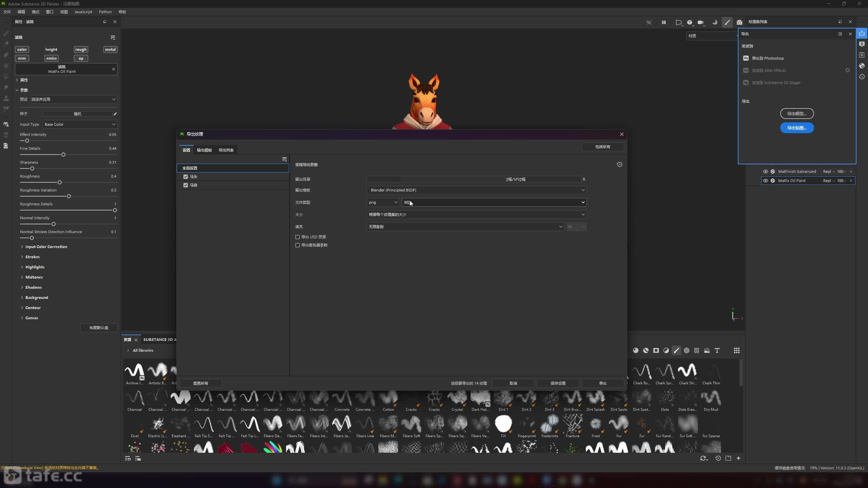Click the 保存设置 button
The height and width of the screenshot is (488, 868).
point(558,383)
